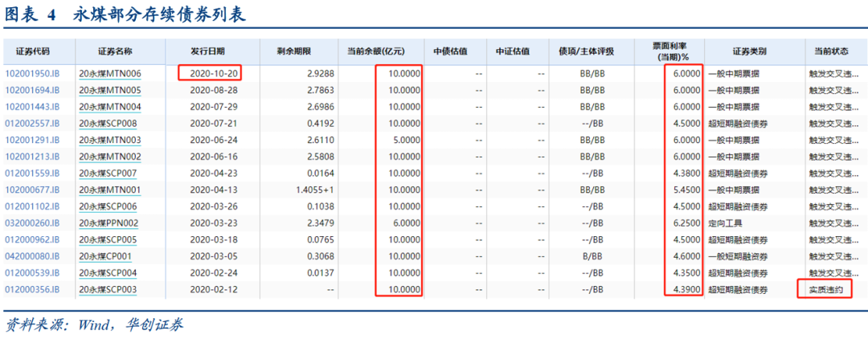The height and width of the screenshot is (347, 868).
Task: Click remaining term 2.9288
Action: point(321,74)
